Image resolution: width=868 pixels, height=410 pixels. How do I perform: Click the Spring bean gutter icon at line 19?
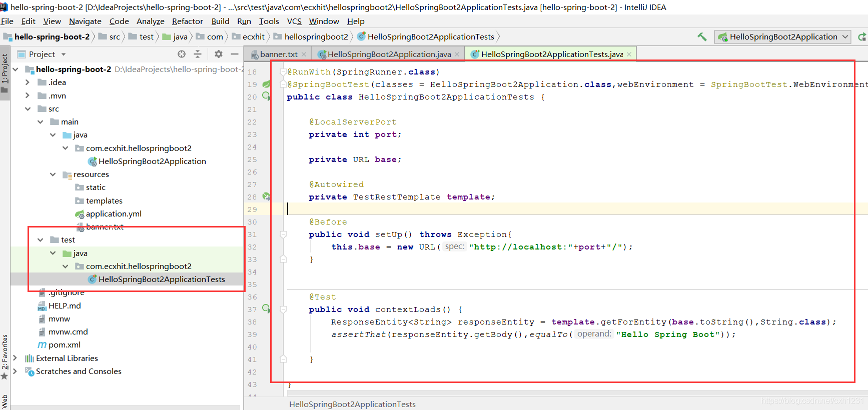[266, 84]
